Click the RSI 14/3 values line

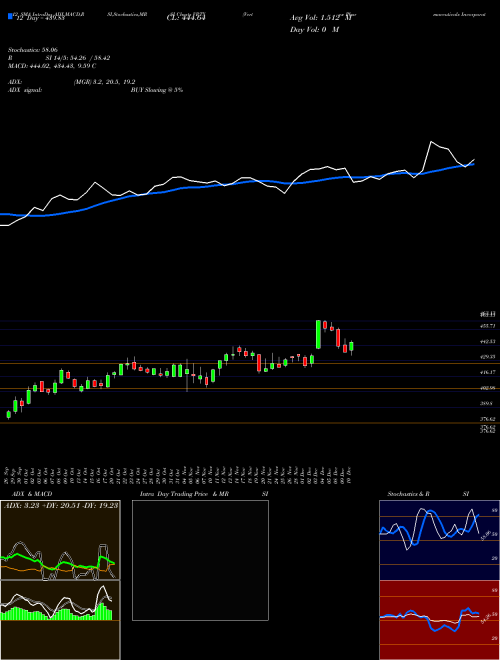pos(59,58)
